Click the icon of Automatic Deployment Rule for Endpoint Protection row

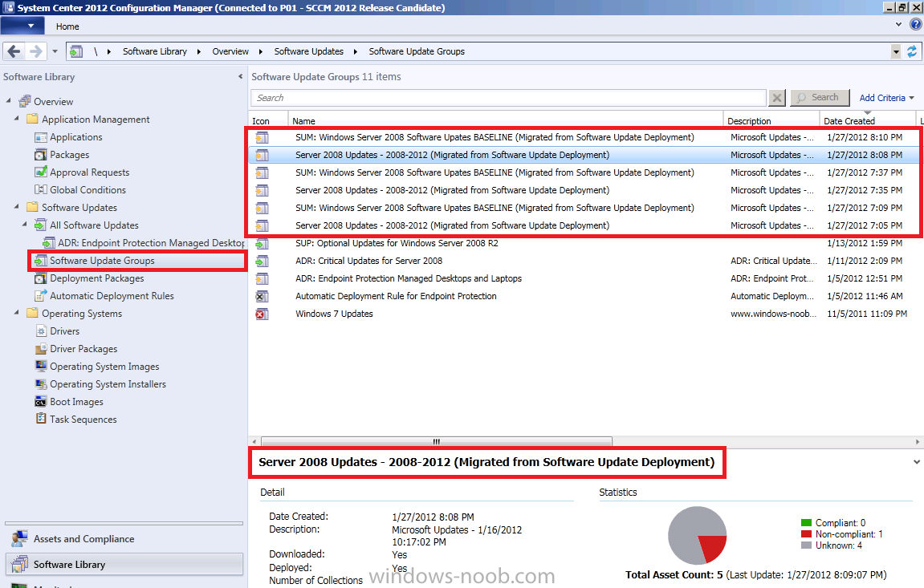click(x=262, y=297)
